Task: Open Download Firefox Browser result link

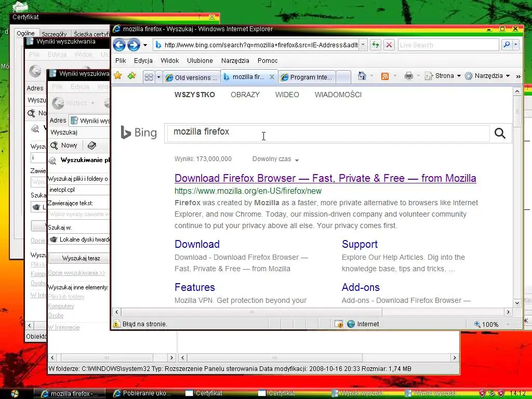Action: (x=325, y=178)
